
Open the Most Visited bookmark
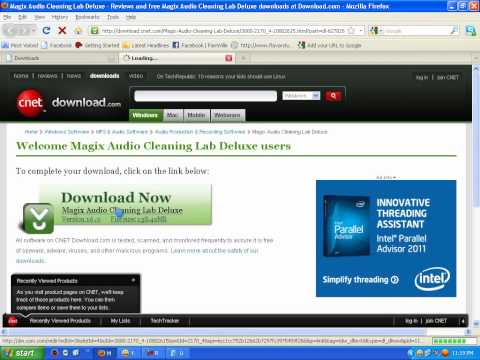click(x=20, y=45)
